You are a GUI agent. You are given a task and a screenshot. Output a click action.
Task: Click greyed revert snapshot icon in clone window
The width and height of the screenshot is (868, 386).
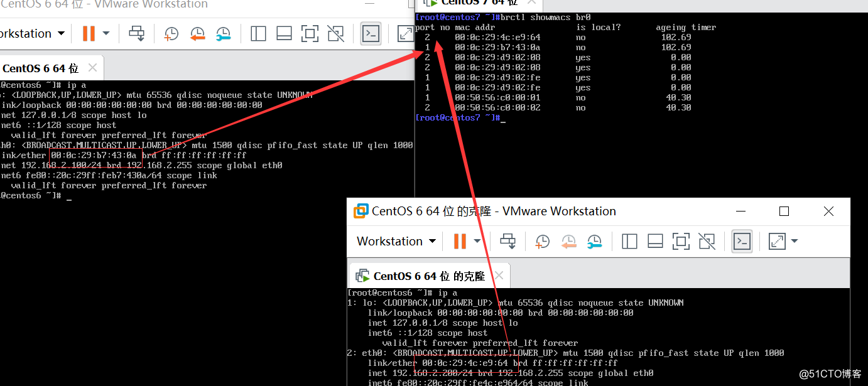[x=568, y=241]
